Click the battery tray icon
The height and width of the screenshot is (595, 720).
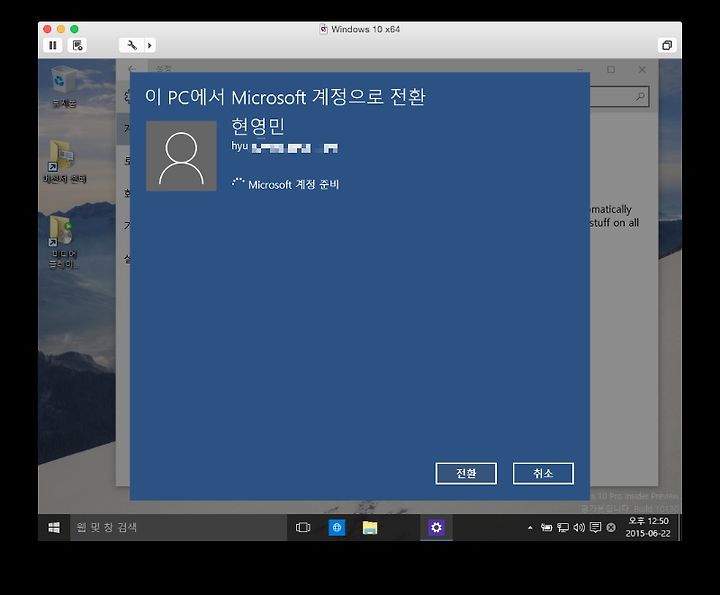click(x=546, y=528)
